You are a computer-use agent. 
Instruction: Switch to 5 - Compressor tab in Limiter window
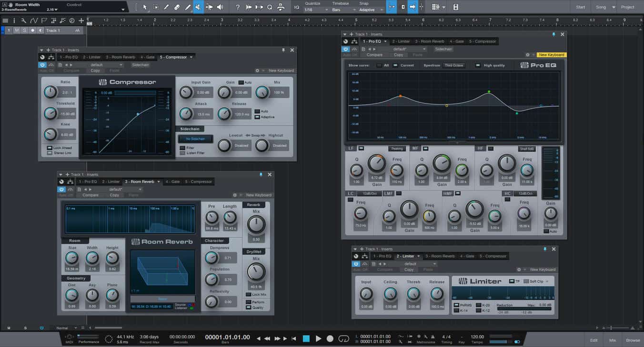pyautogui.click(x=493, y=256)
